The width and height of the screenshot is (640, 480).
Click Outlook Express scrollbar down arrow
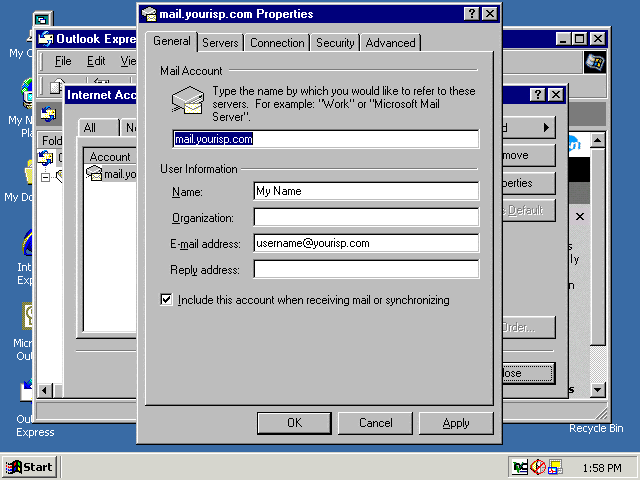pos(598,389)
